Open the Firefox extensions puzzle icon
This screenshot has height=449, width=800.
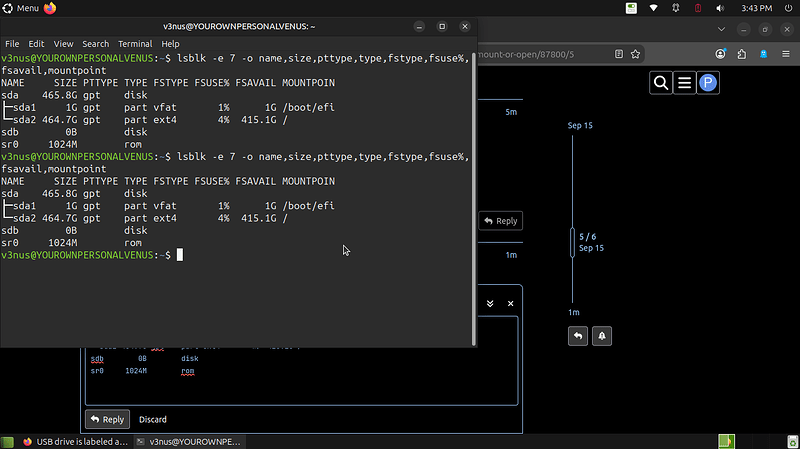point(742,54)
